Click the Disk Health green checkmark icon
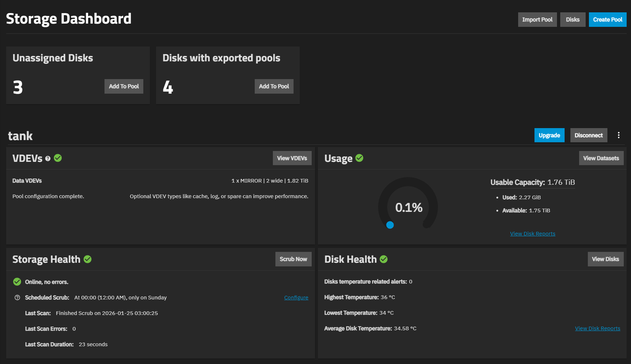 384,259
